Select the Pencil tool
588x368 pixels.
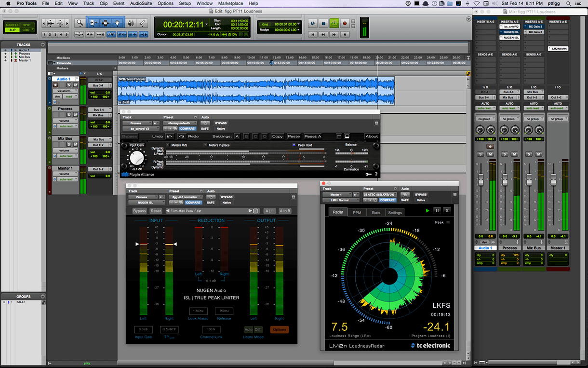143,23
